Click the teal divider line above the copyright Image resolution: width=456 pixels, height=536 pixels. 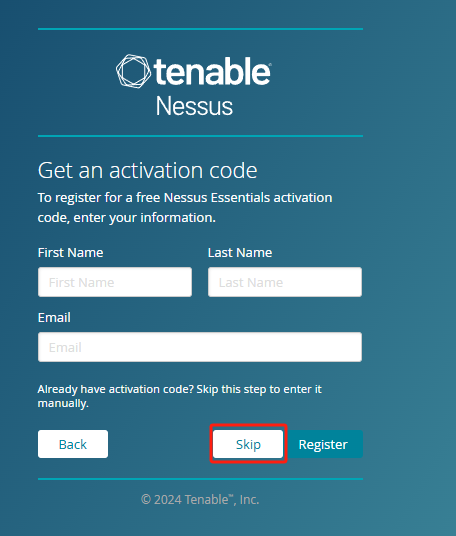click(200, 479)
